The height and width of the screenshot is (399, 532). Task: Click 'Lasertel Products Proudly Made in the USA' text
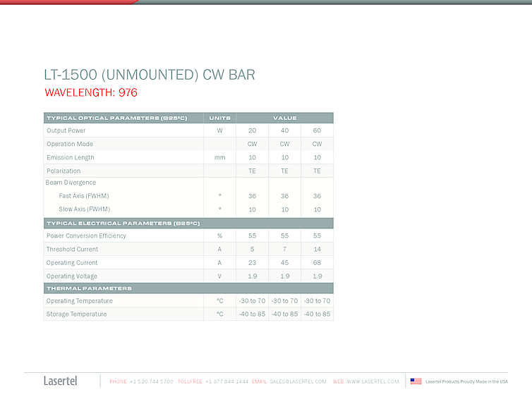click(466, 381)
